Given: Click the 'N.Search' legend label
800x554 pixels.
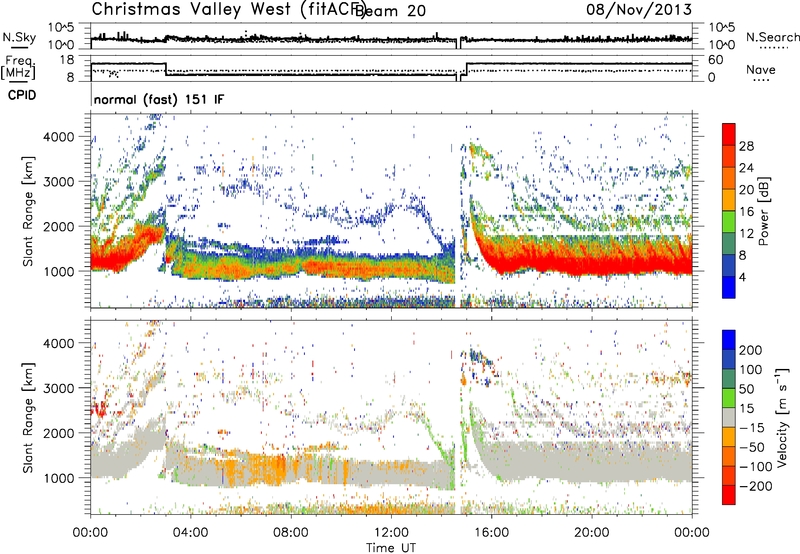Looking at the screenshot, I should pyautogui.click(x=772, y=37).
